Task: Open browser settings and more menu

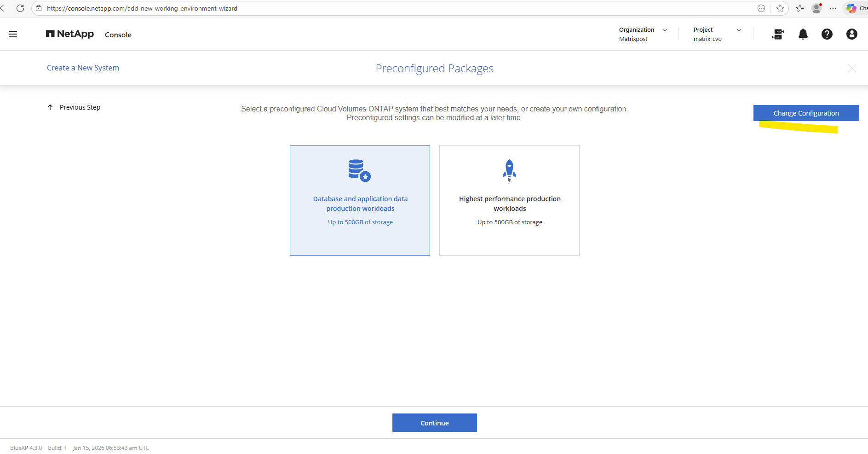Action: [833, 8]
